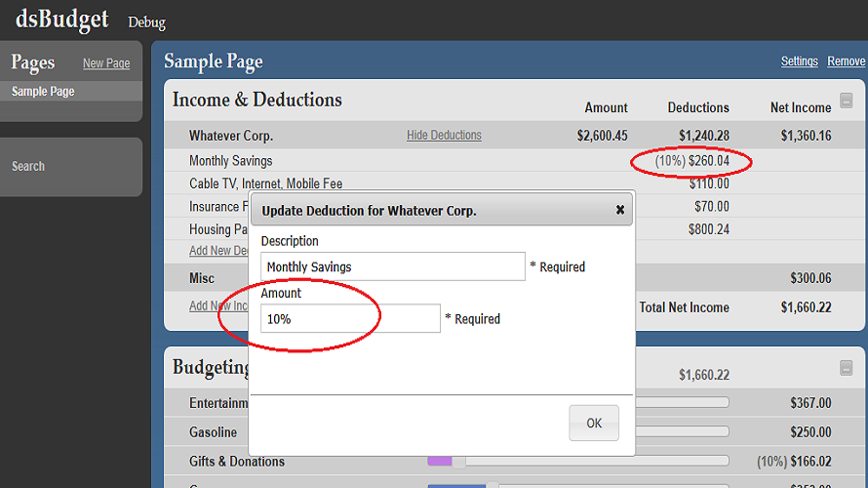This screenshot has height=488, width=868.
Task: Click the Sample Page heading
Action: [x=214, y=61]
